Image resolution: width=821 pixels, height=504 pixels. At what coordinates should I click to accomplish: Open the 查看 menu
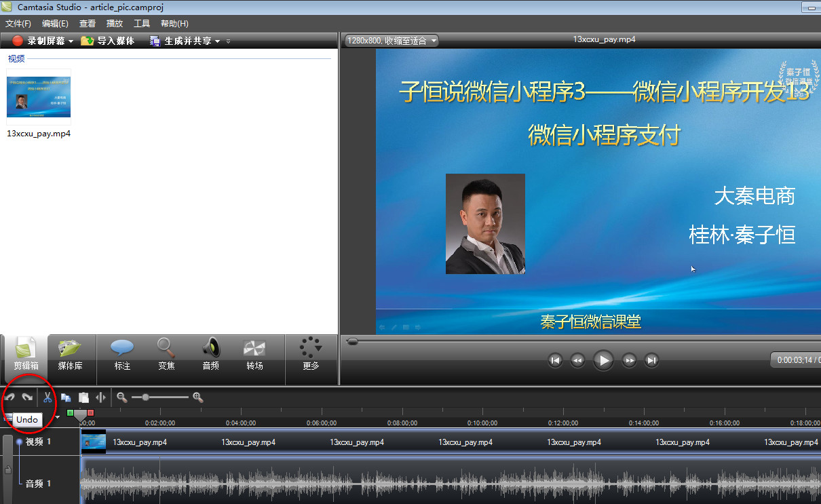point(88,23)
